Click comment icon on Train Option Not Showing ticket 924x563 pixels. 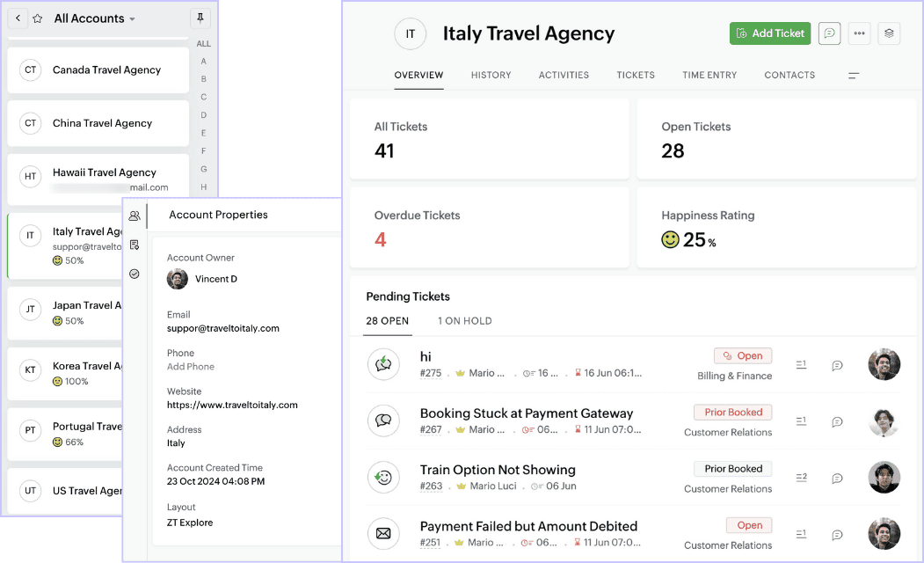[x=837, y=478]
